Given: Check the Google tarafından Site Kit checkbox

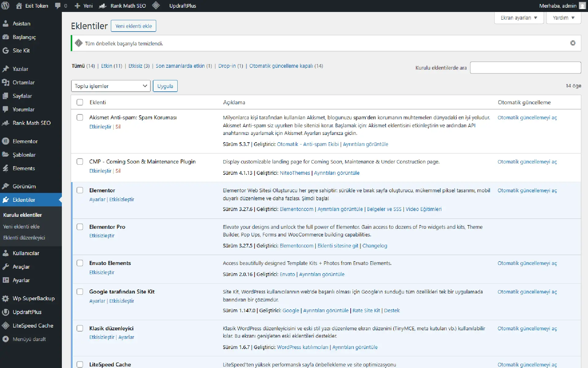Looking at the screenshot, I should tap(80, 291).
